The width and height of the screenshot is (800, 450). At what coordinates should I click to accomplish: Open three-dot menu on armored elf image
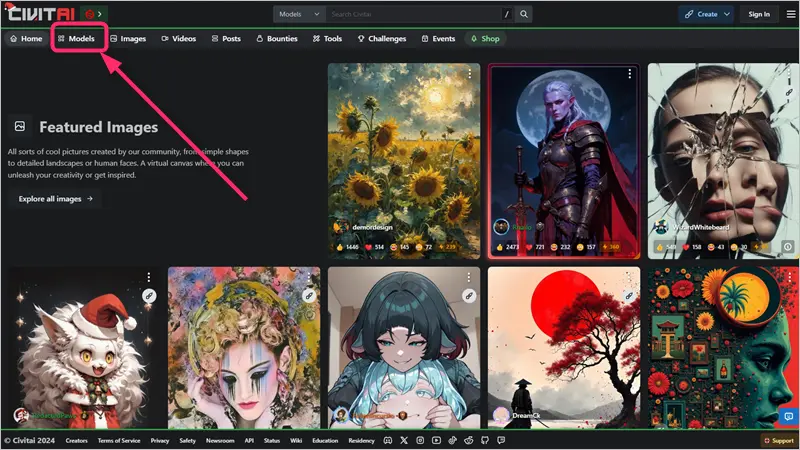tap(630, 74)
